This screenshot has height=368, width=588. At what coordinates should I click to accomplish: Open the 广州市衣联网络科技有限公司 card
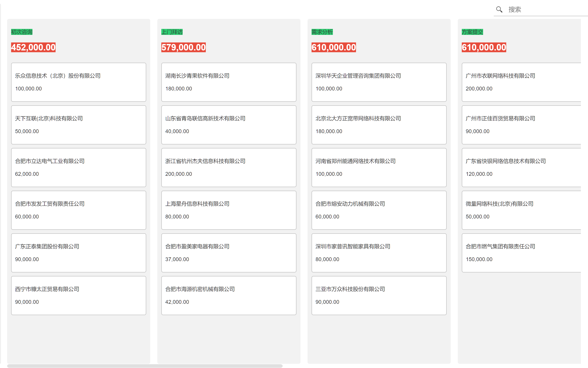pos(521,82)
